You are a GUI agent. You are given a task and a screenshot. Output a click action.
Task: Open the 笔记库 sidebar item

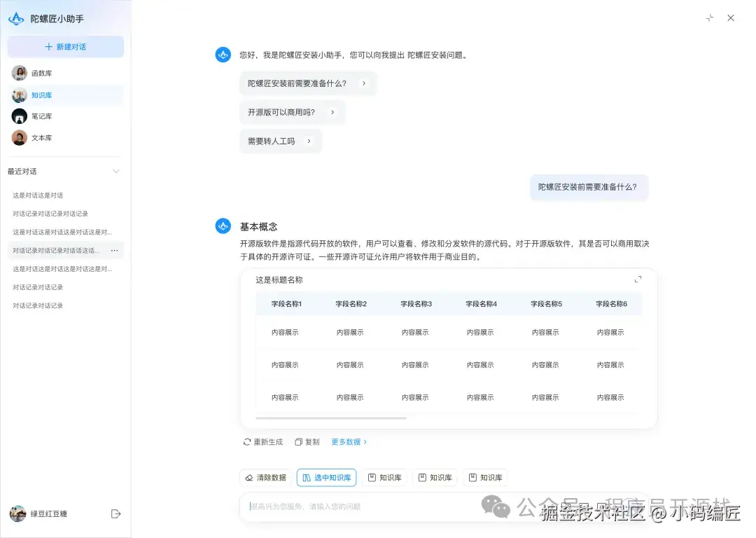pyautogui.click(x=41, y=116)
